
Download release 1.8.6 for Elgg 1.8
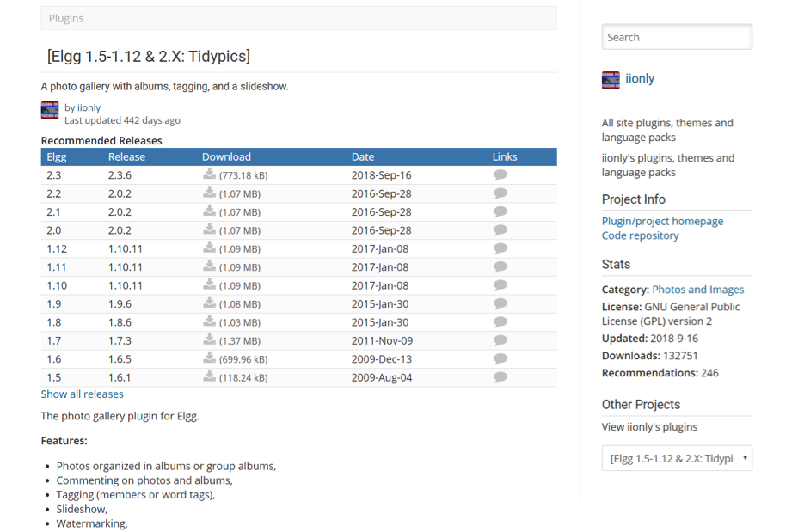click(x=209, y=321)
